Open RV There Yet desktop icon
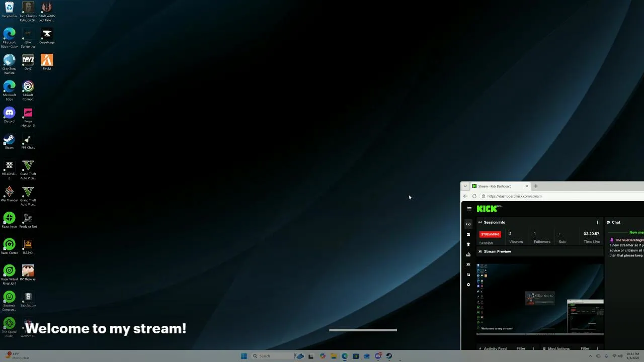The width and height of the screenshot is (644, 362). click(x=28, y=273)
